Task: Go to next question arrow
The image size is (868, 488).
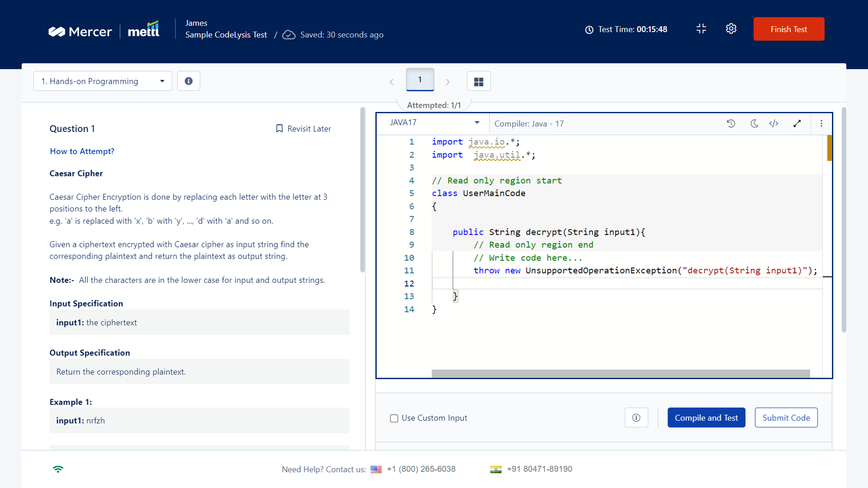Action: 448,82
